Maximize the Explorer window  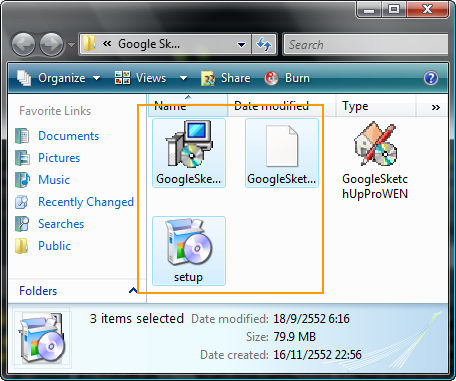(394, 9)
